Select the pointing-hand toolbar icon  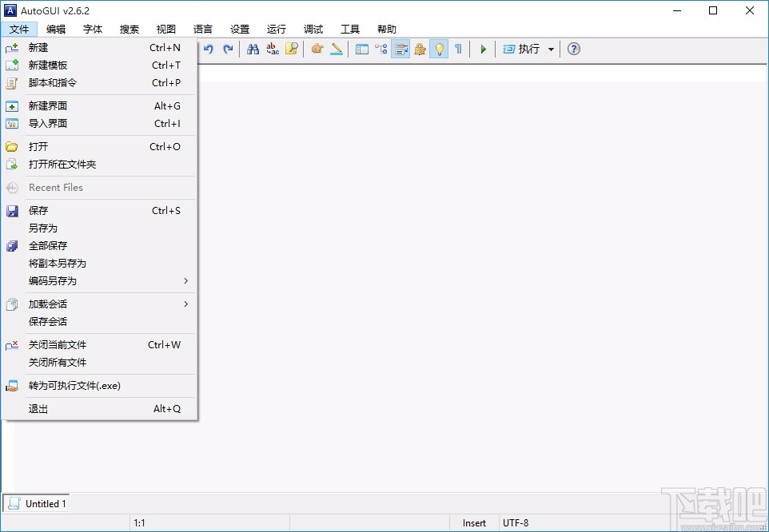(317, 49)
